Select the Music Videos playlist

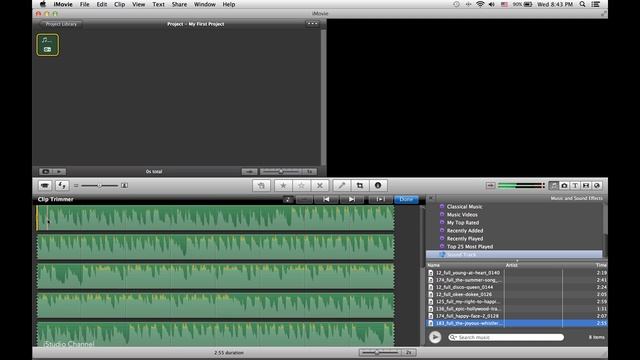(462, 215)
